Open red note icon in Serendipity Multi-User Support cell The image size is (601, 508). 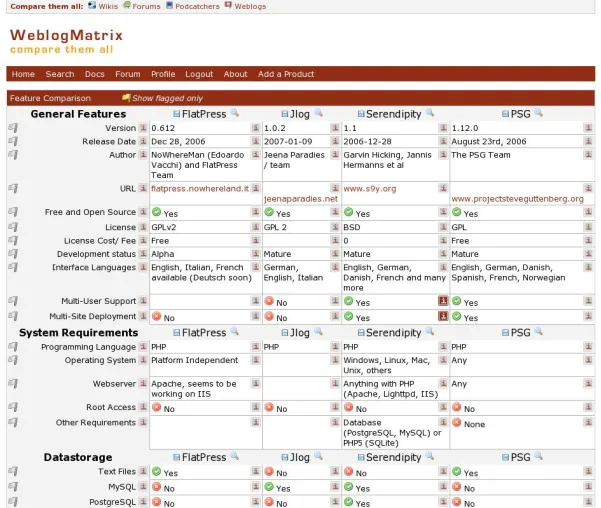point(443,301)
